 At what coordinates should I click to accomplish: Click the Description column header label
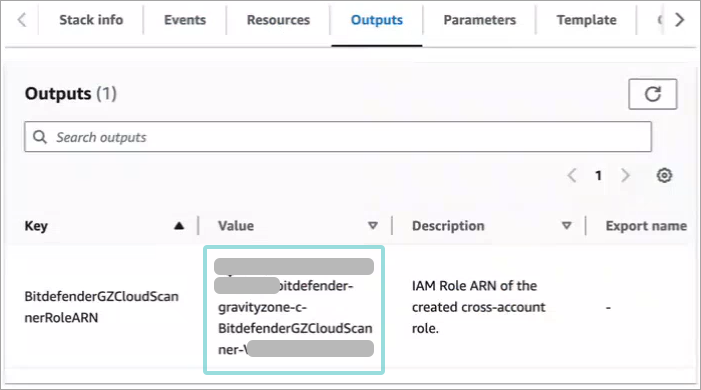[448, 226]
